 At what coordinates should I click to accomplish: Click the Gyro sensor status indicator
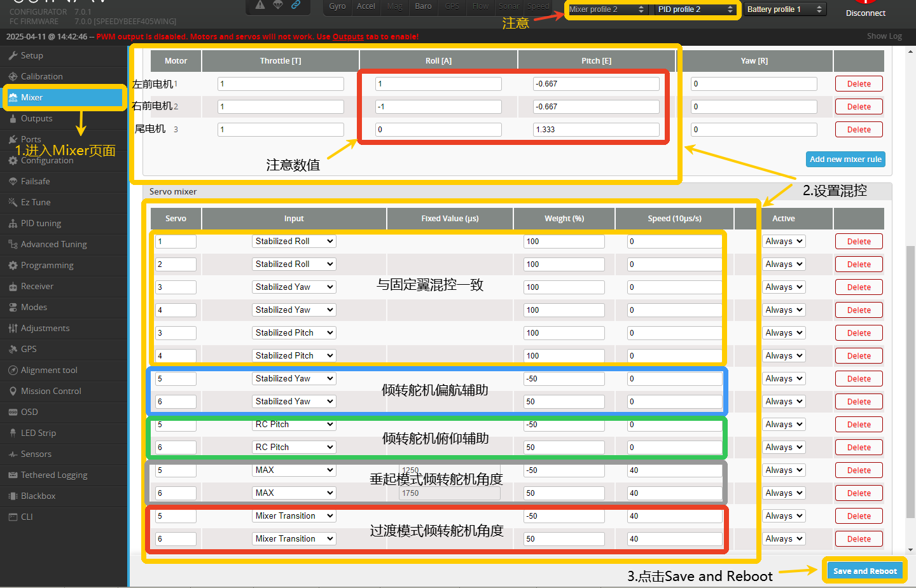tap(337, 6)
